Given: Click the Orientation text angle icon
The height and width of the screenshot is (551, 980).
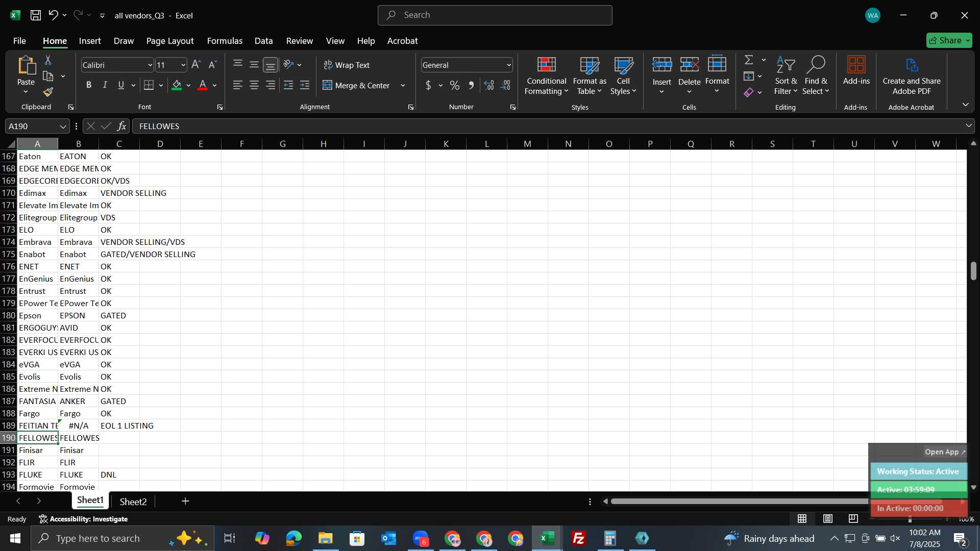Looking at the screenshot, I should click(x=288, y=65).
